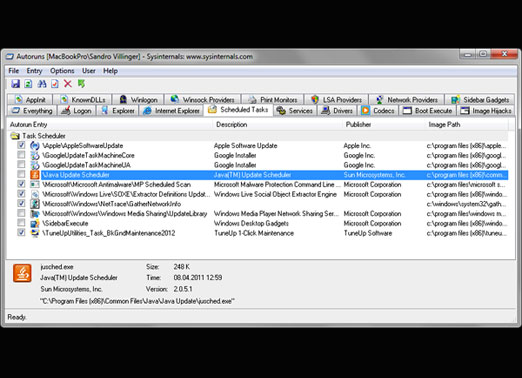Click the green Jump To toolbar icon
522x378 pixels.
tap(81, 84)
